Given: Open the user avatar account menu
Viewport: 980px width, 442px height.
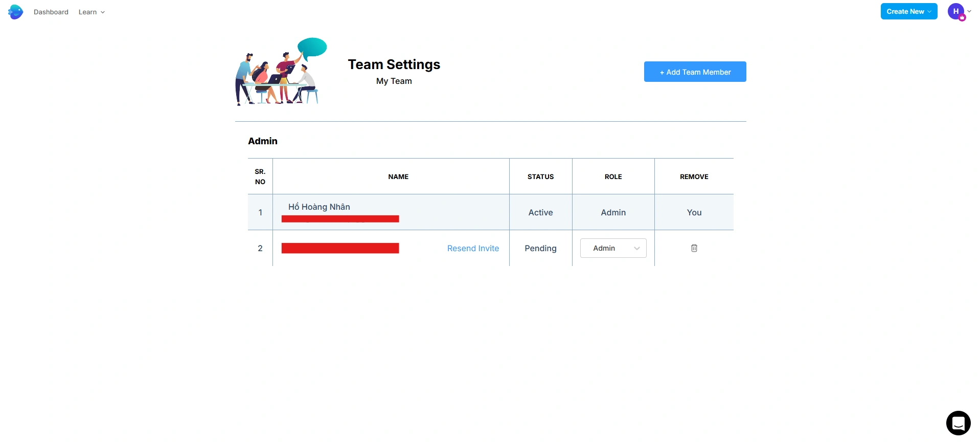Looking at the screenshot, I should 959,11.
